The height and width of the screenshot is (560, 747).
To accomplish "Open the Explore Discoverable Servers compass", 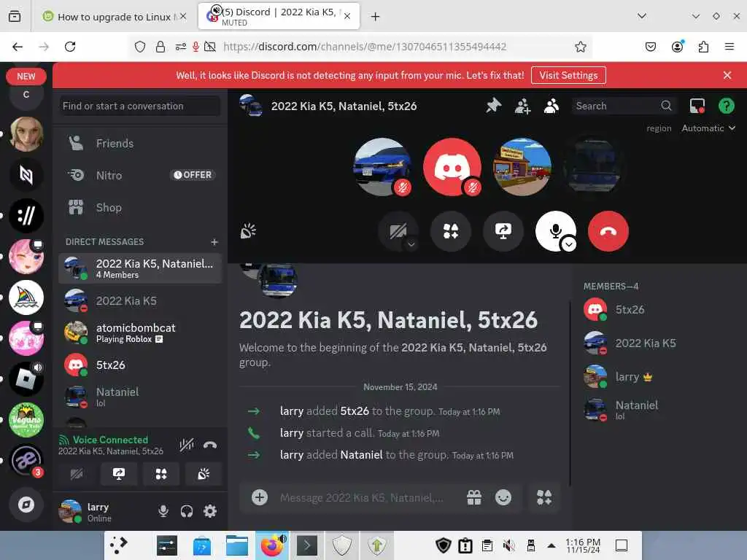I will [26, 505].
